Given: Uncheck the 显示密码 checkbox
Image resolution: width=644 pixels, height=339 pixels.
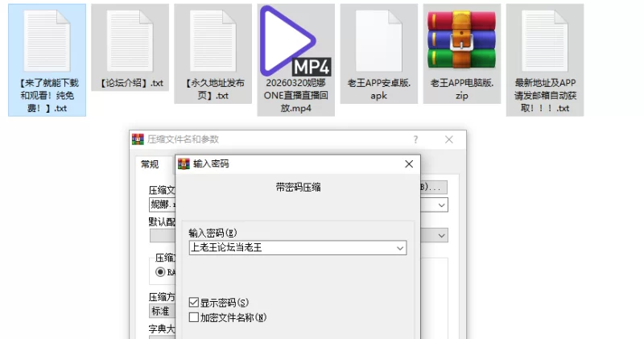Looking at the screenshot, I should pos(193,303).
